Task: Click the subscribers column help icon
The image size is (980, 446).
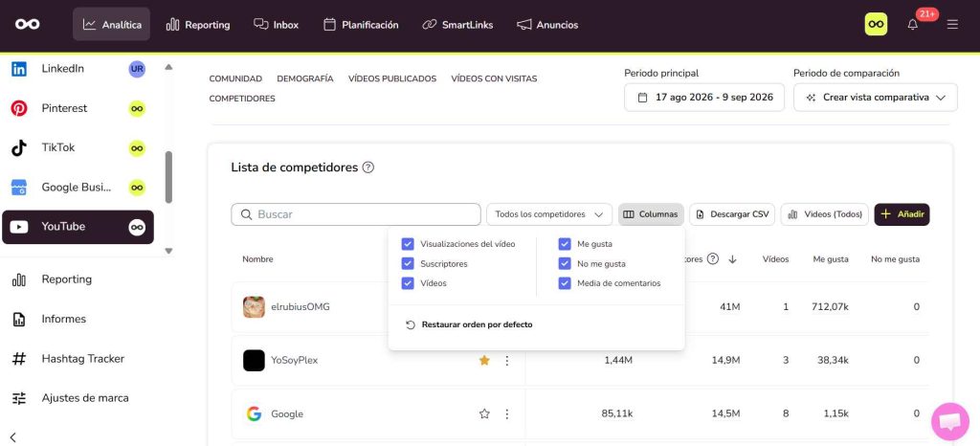Action: 712,258
